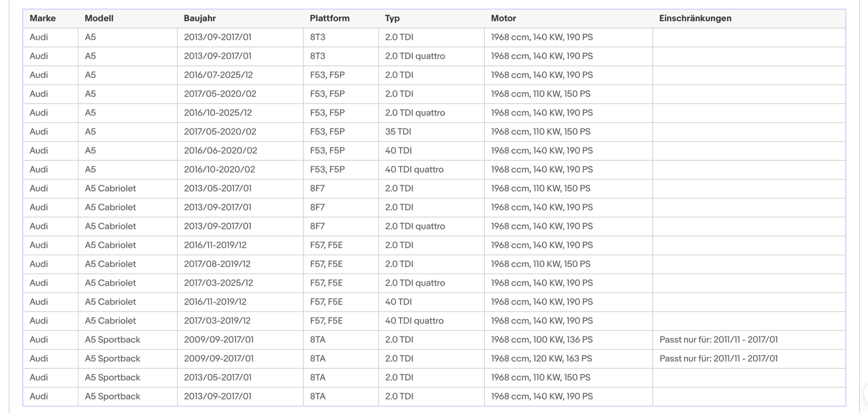
Task: Click the Baujahr column header
Action: tap(200, 18)
